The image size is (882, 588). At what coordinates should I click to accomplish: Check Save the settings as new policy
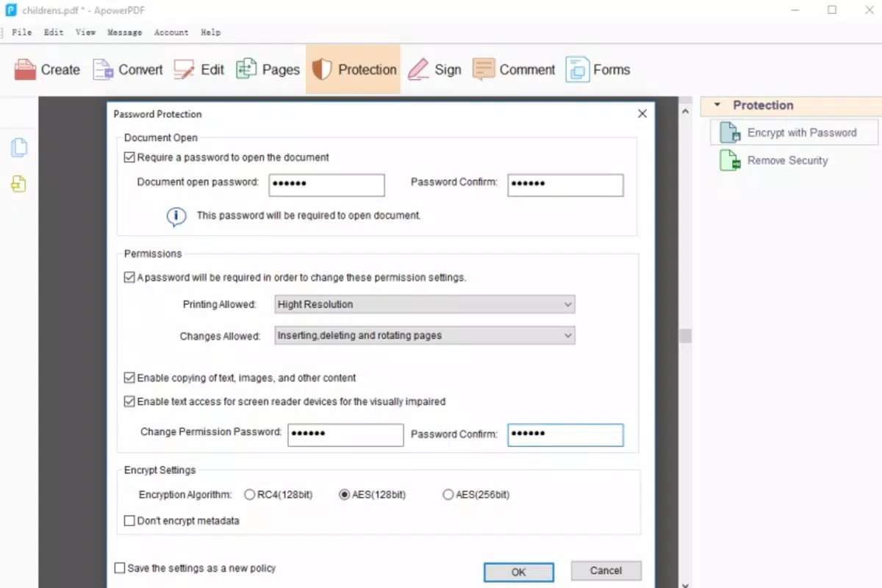tap(120, 568)
